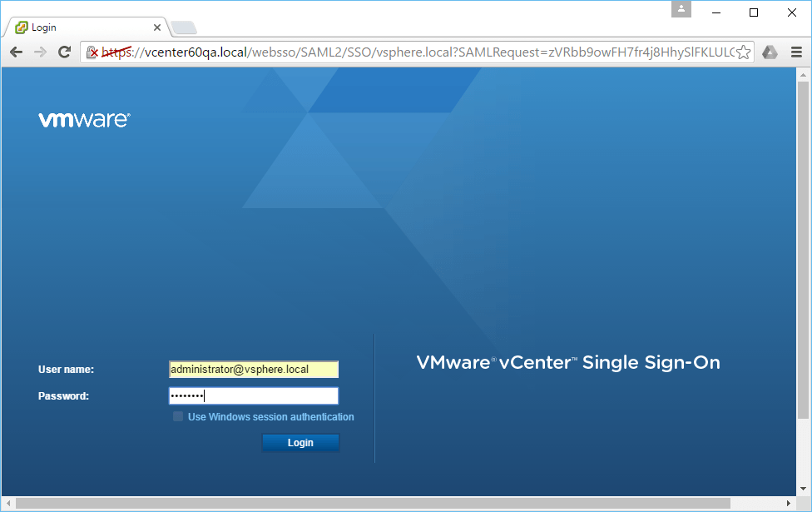Image resolution: width=812 pixels, height=512 pixels.
Task: Click horizontal scrollbar right arrow
Action: [788, 503]
